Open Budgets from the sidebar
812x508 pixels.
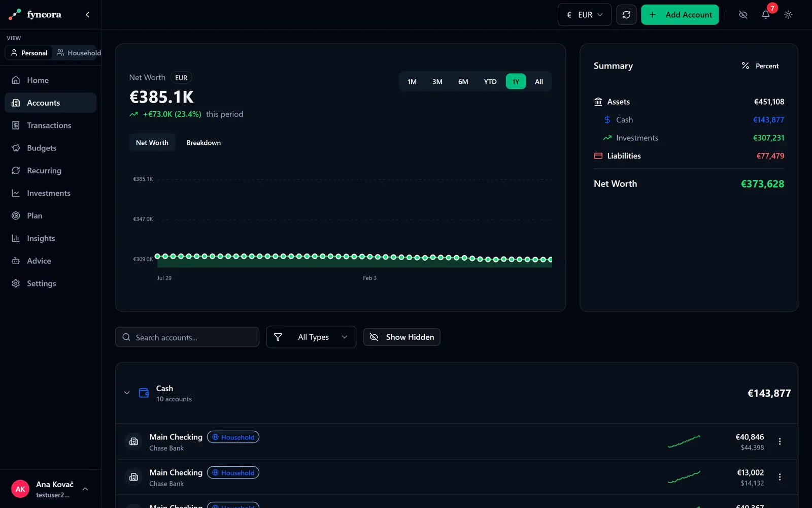pos(50,148)
